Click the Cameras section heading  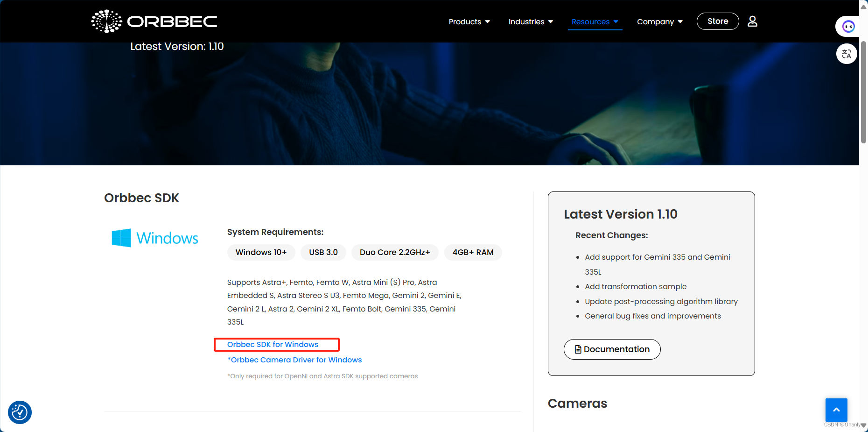pos(577,404)
